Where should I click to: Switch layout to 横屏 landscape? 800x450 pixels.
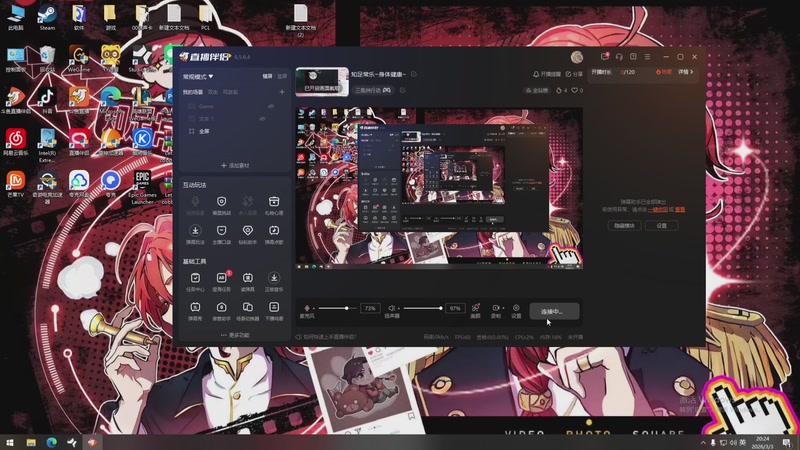click(x=267, y=76)
